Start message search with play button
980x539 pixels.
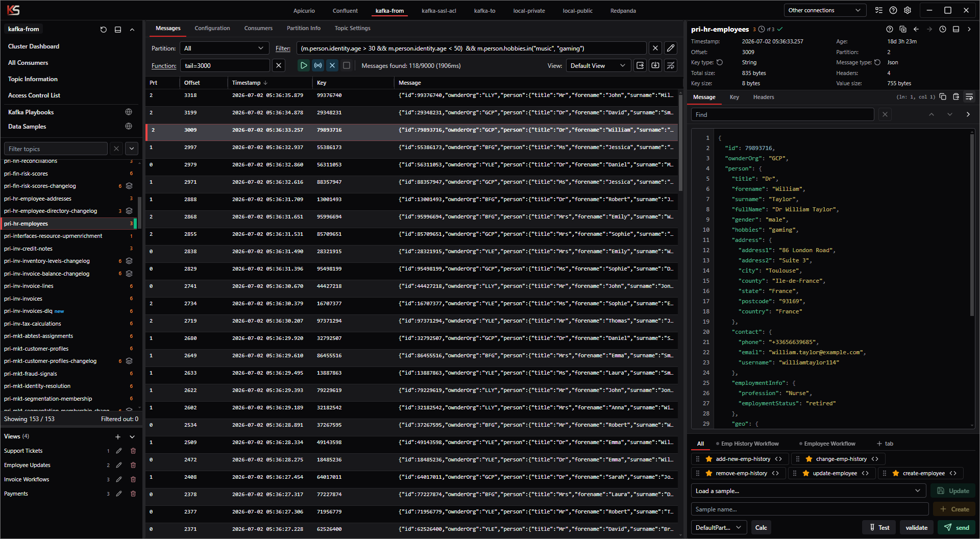[x=304, y=65]
